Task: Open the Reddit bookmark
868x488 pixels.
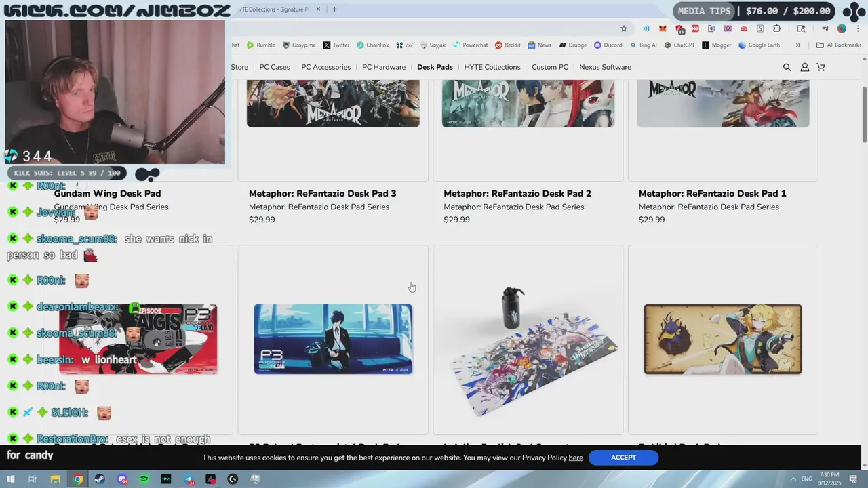Action: 508,45
